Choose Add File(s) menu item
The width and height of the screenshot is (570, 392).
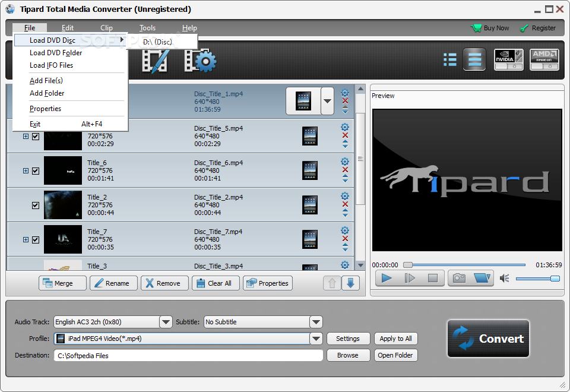pos(46,80)
